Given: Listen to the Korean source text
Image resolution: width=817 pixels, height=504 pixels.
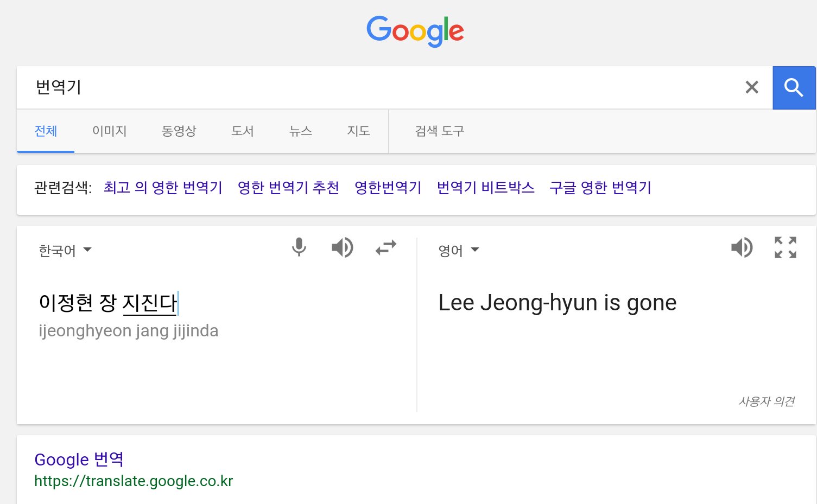Looking at the screenshot, I should tap(342, 248).
